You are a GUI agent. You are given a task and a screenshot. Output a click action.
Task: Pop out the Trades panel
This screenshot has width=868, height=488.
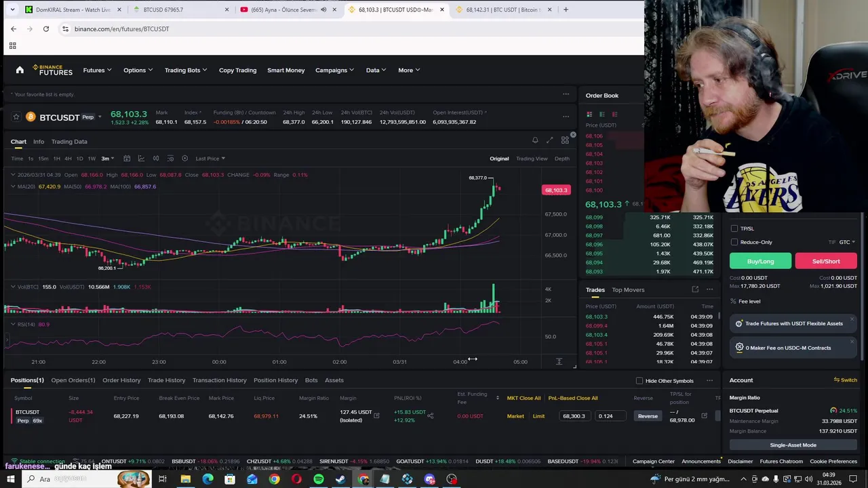pyautogui.click(x=695, y=289)
